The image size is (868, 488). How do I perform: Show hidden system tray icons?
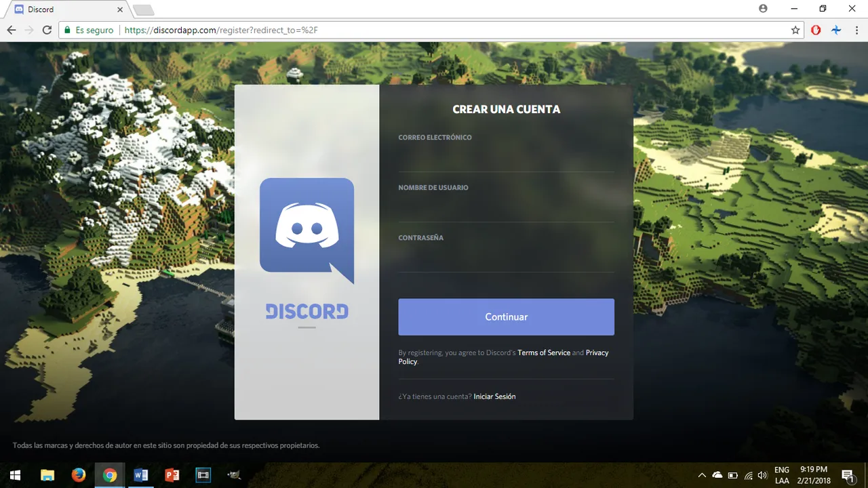point(702,475)
